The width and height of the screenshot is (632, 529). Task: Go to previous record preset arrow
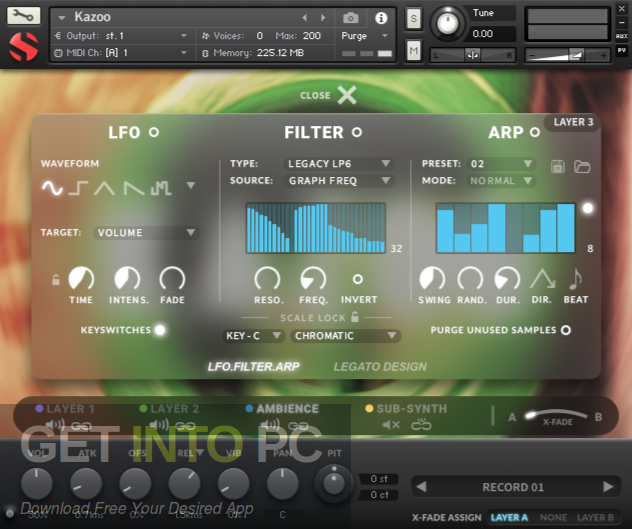coord(421,487)
